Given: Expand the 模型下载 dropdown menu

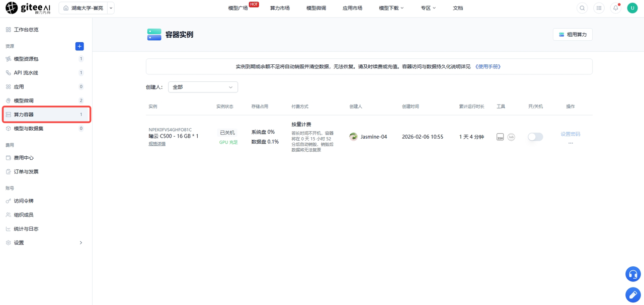Looking at the screenshot, I should pos(391,8).
